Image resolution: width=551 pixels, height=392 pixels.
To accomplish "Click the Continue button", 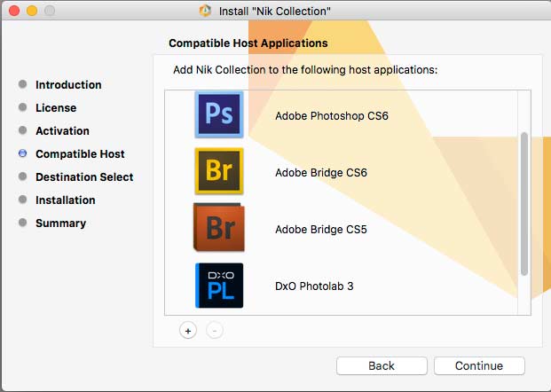I will click(479, 365).
